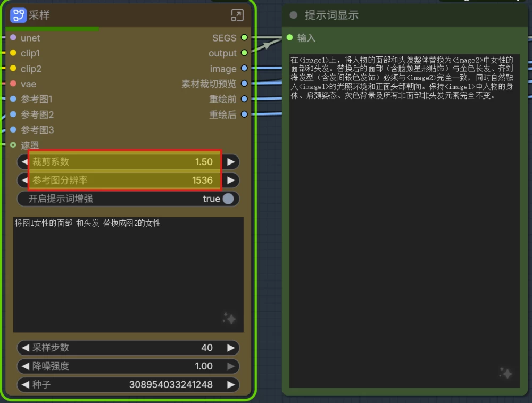Click the 重绘后 output label

[222, 114]
